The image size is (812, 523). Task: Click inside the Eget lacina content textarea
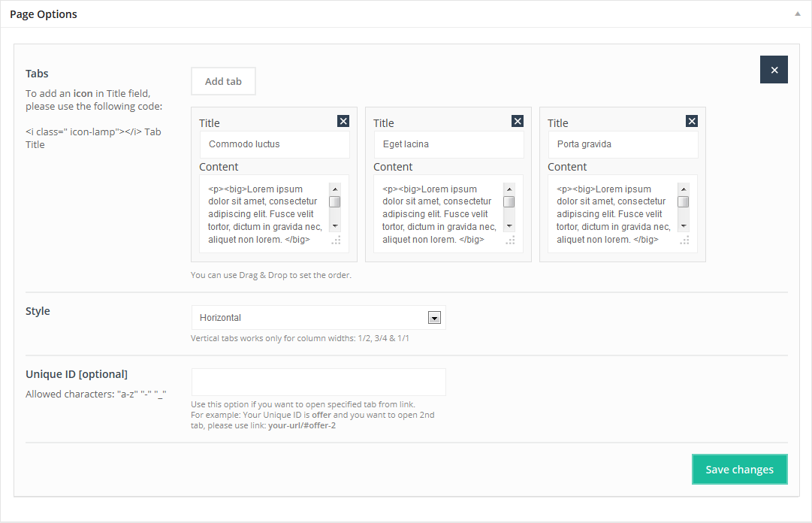coord(439,213)
